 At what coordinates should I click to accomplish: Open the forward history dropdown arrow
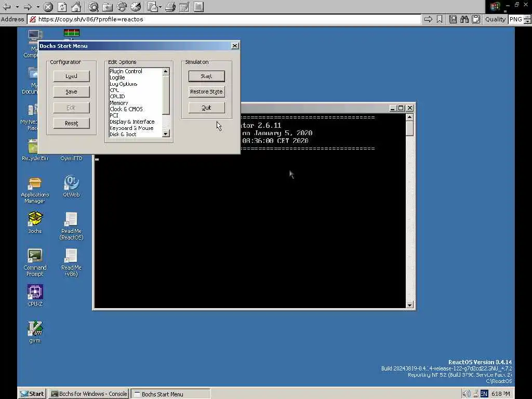[x=38, y=6]
